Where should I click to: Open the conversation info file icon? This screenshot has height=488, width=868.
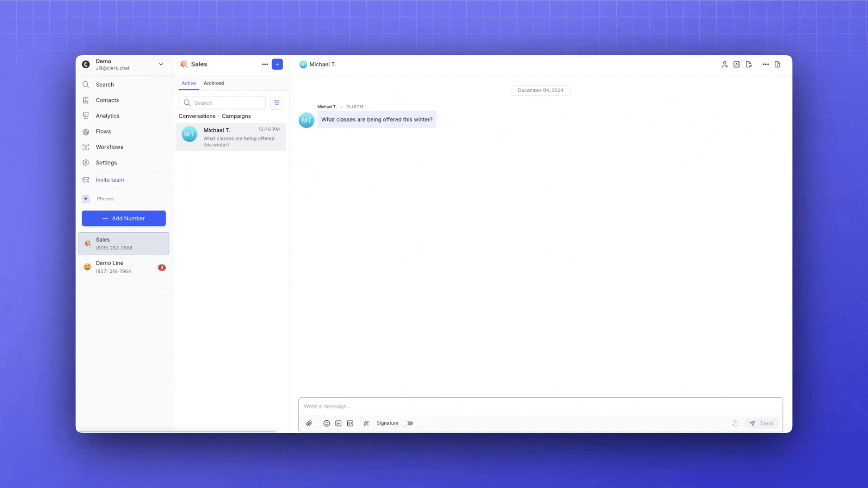(778, 65)
